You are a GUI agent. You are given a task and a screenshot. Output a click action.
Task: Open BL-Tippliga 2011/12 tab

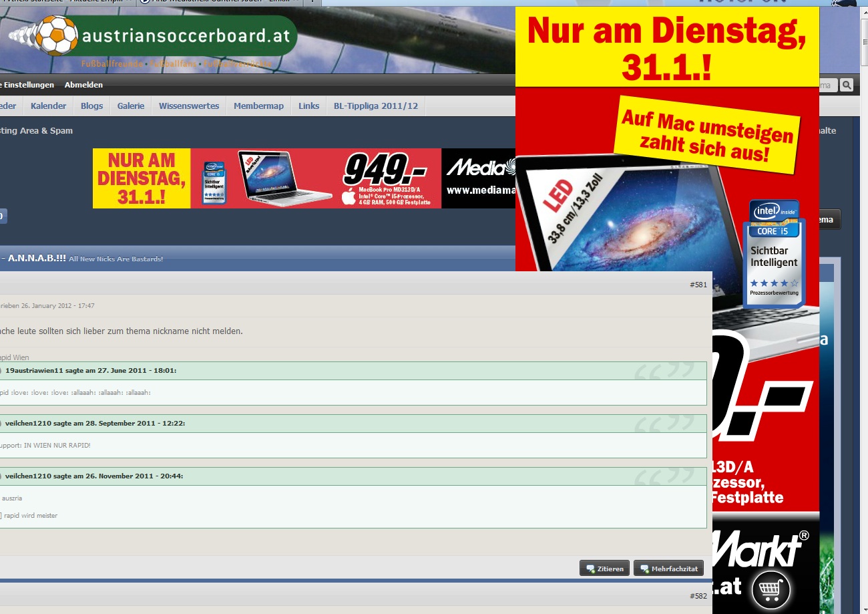(376, 106)
